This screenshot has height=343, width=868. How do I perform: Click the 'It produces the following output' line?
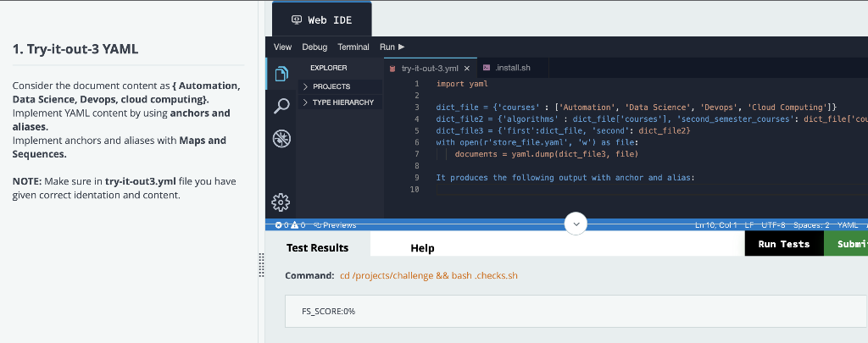click(565, 178)
